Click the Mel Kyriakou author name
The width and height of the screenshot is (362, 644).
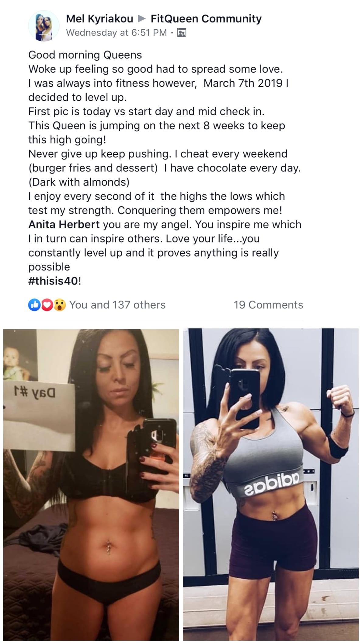click(99, 19)
